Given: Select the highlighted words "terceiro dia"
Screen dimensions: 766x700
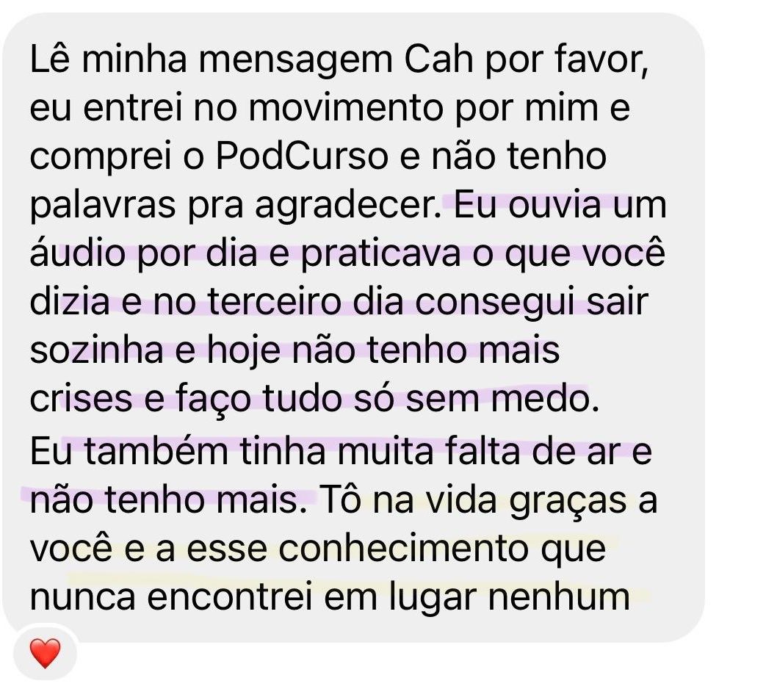Looking at the screenshot, I should click(306, 302).
